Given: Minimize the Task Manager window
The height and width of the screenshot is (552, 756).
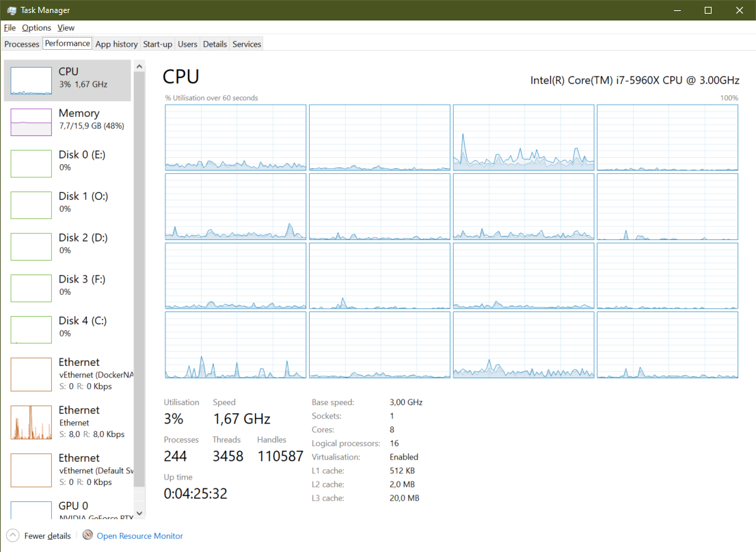Looking at the screenshot, I should click(677, 10).
